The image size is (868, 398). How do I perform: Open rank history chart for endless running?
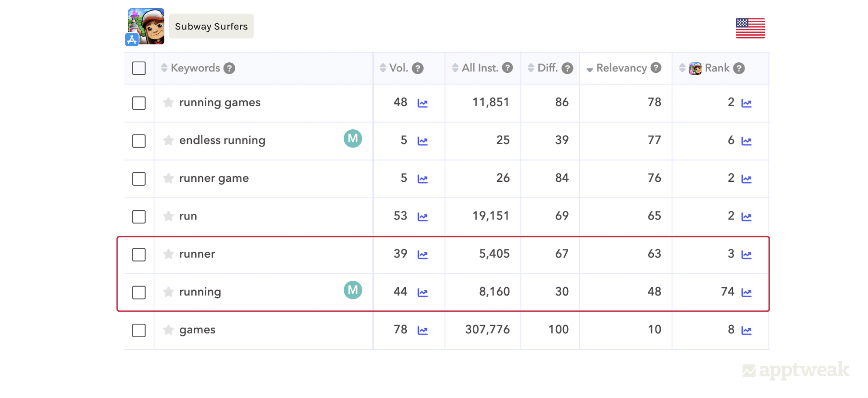tap(746, 141)
